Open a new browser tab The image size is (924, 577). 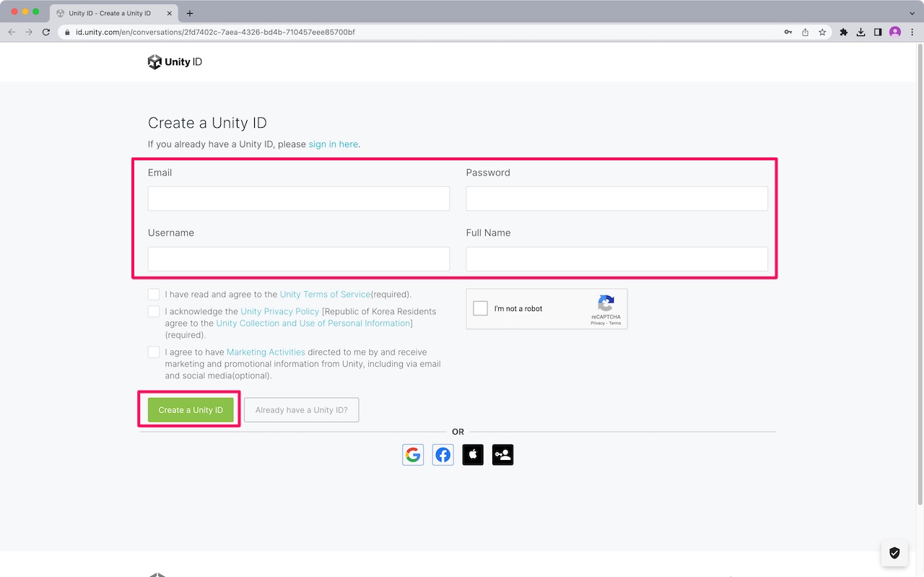point(190,13)
